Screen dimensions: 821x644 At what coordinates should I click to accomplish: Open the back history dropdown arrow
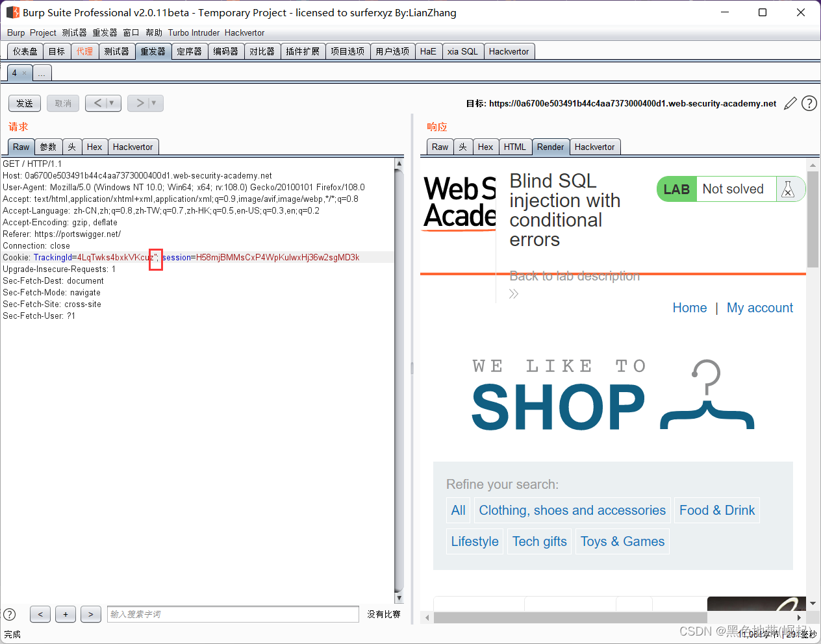coord(112,103)
